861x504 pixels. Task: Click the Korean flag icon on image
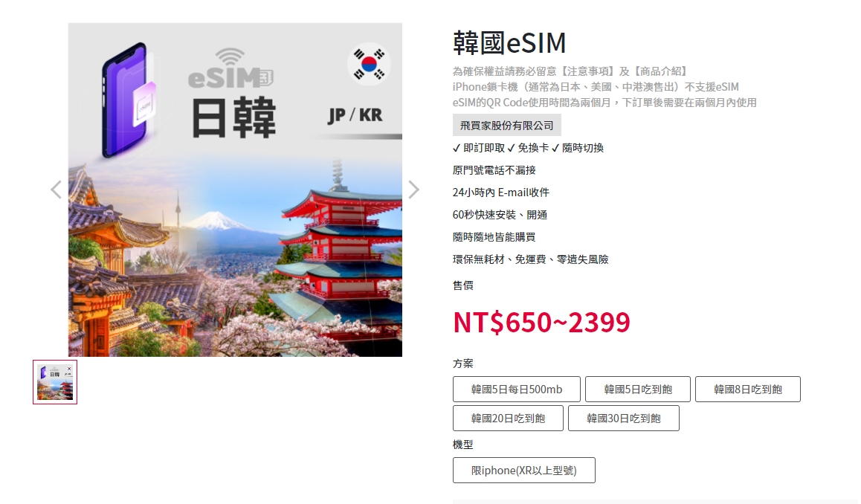click(x=369, y=64)
